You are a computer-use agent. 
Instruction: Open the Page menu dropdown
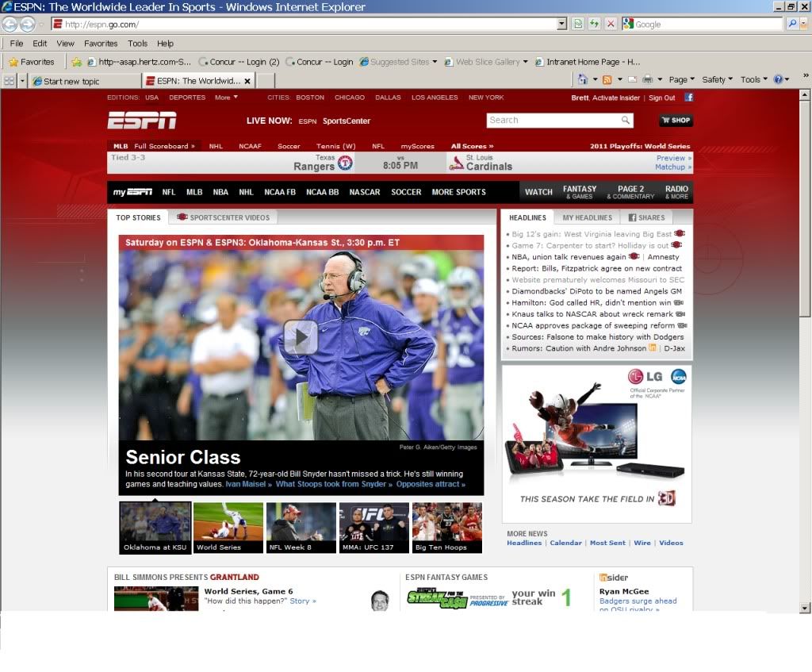point(681,79)
